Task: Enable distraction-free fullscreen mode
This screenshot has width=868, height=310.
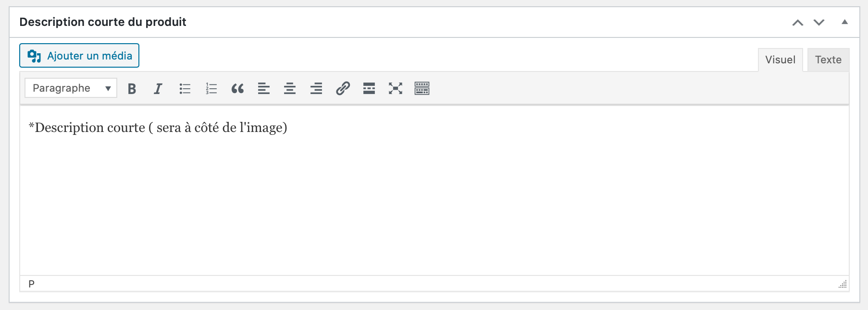Action: (x=396, y=88)
